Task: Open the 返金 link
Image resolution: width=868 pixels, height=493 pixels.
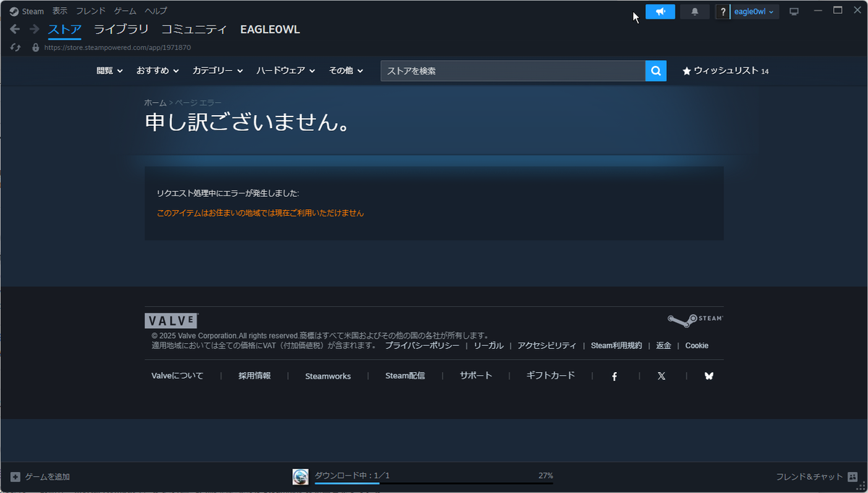Action: coord(664,346)
